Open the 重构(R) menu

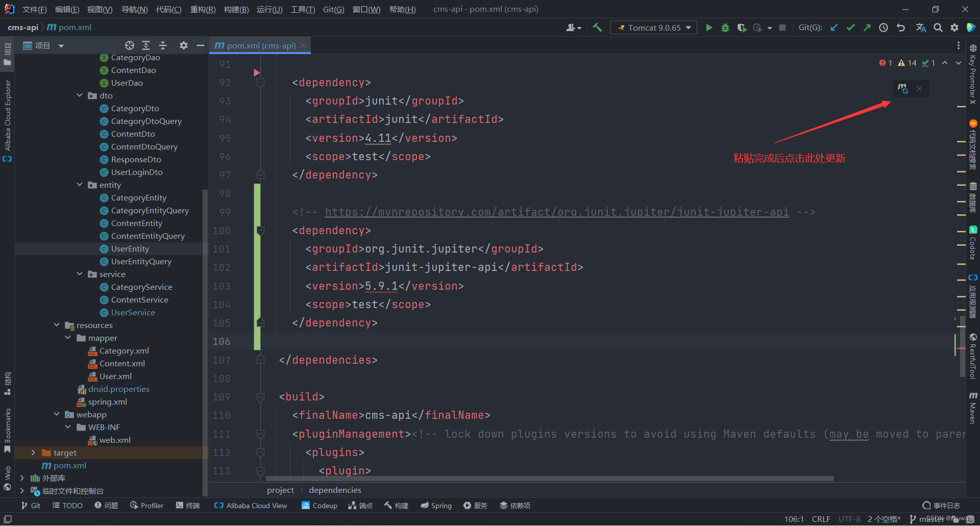tap(203, 10)
